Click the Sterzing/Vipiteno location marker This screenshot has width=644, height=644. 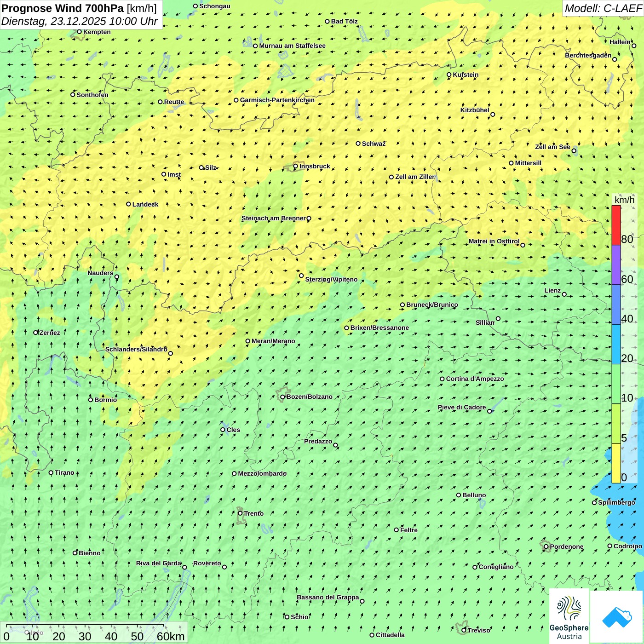tap(301, 276)
